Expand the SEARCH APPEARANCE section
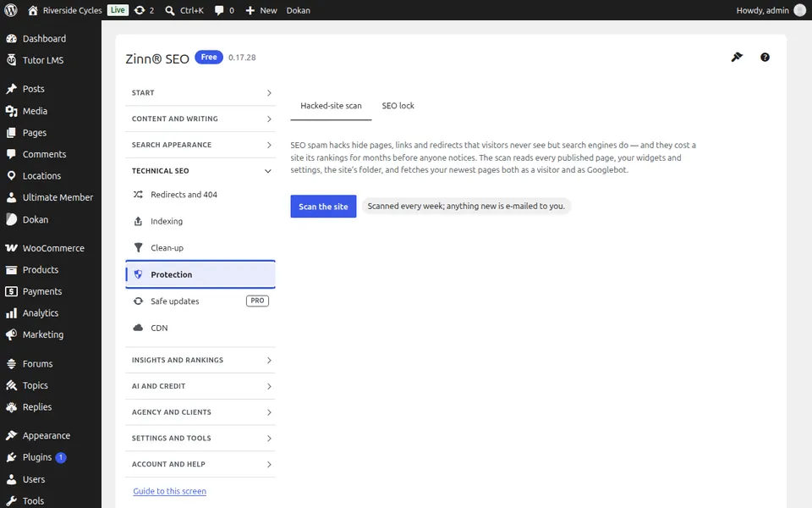The width and height of the screenshot is (812, 508). click(200, 145)
